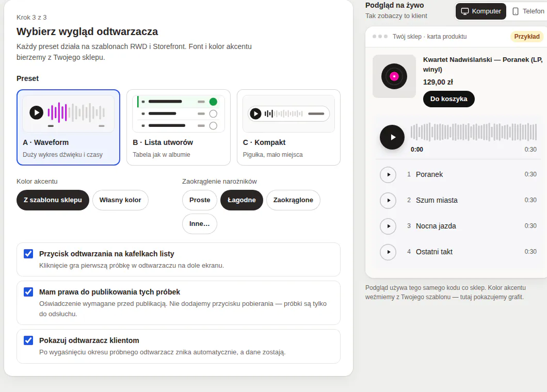Click the vinyl record product image
The width and height of the screenshot is (547, 392).
click(x=394, y=76)
